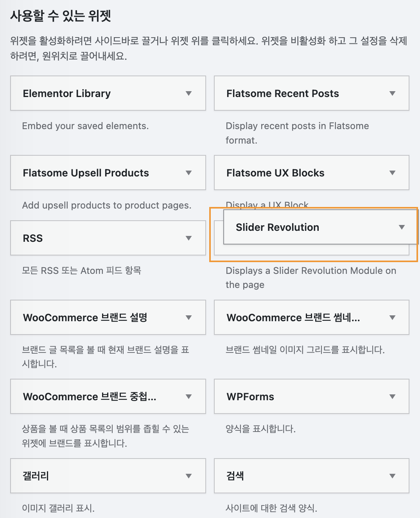The width and height of the screenshot is (420, 518).
Task: Select the WooCommerce 브랜드 중첩... title
Action: point(90,397)
